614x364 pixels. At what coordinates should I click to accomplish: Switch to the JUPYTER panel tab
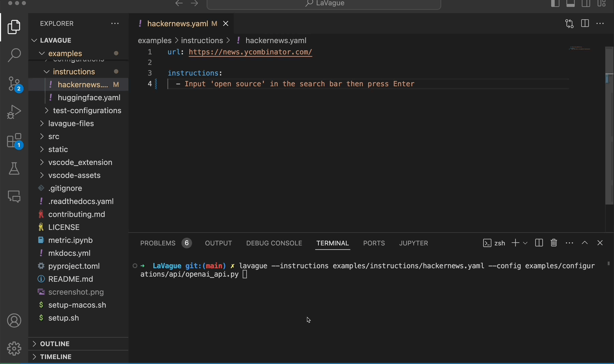pyautogui.click(x=413, y=243)
